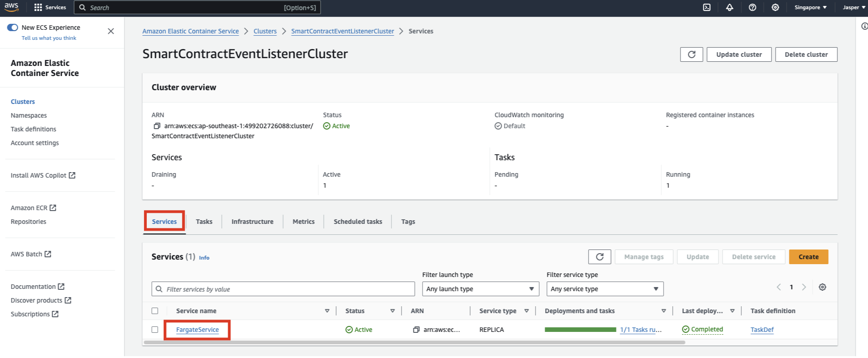The width and height of the screenshot is (868, 358).
Task: Switch to the Scheduled tasks tab
Action: click(x=358, y=222)
